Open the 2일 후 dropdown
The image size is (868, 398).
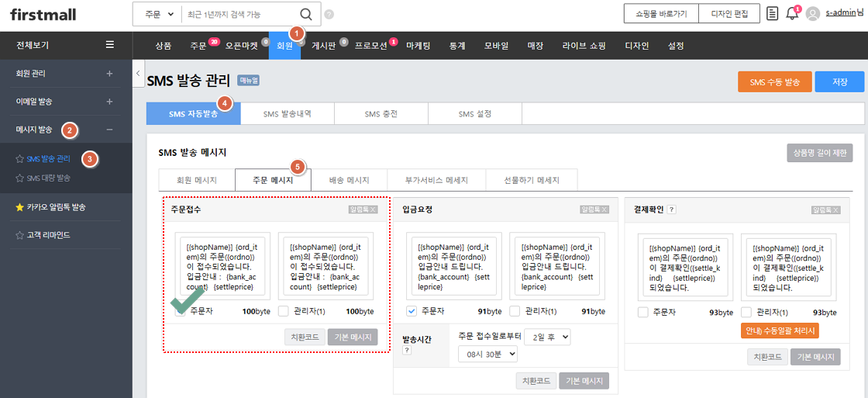click(x=547, y=337)
